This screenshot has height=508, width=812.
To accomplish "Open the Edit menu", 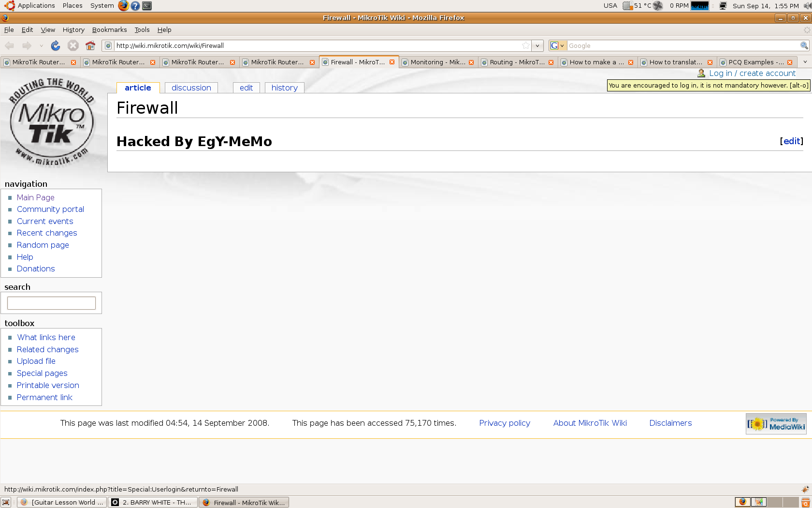I will [28, 30].
